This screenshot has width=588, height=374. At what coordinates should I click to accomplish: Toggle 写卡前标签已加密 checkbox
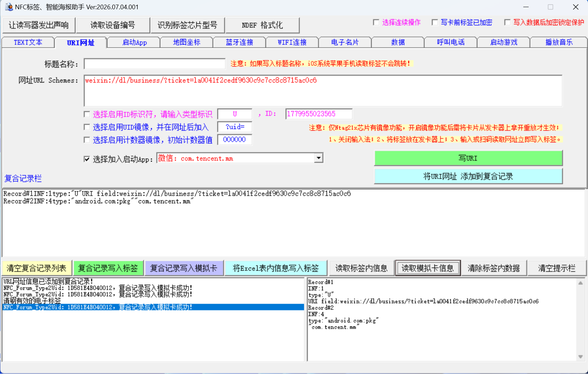coord(435,22)
